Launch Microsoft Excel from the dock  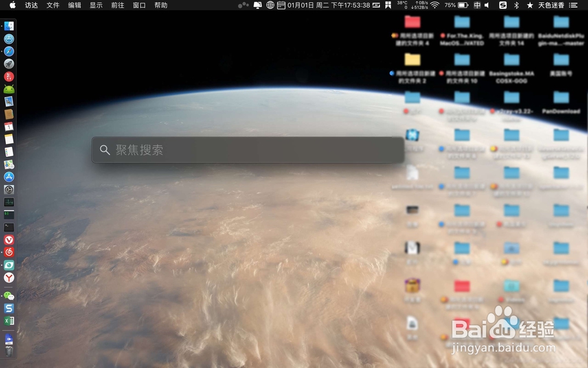click(9, 321)
